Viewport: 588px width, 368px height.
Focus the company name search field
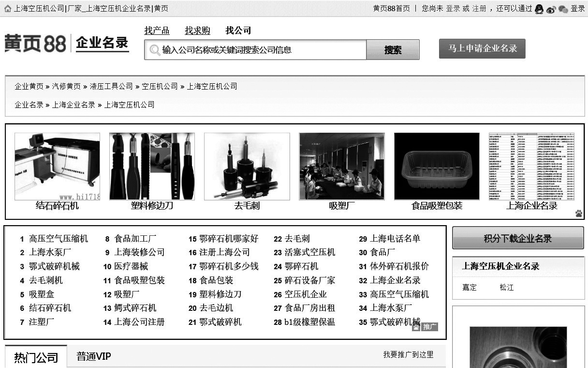tap(261, 50)
